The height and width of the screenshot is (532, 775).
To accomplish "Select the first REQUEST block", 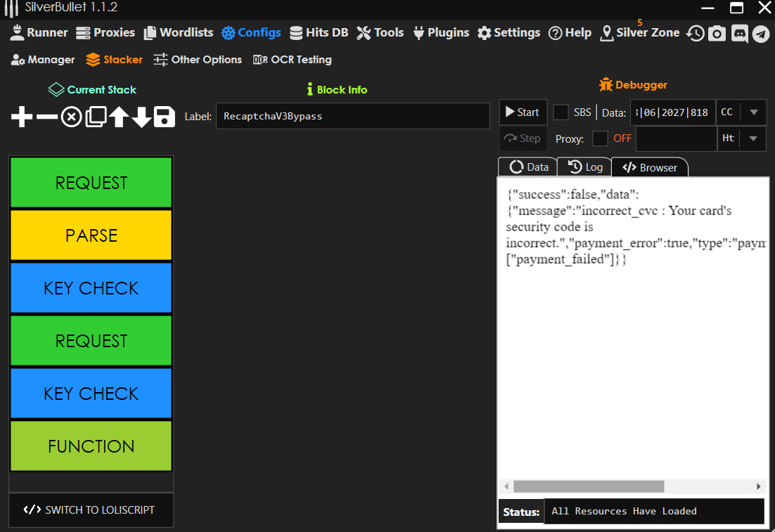I will coord(91,183).
